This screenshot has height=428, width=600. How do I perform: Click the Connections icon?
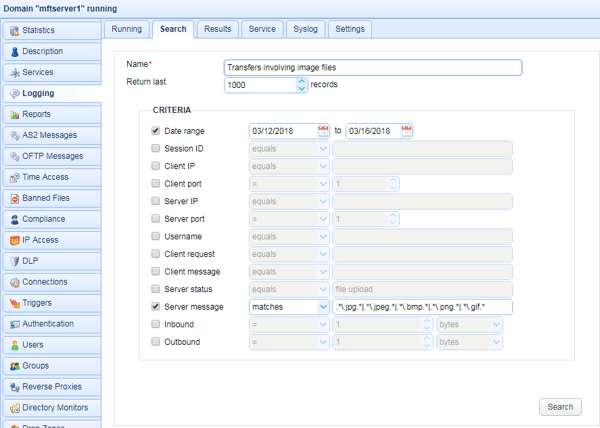(x=15, y=282)
